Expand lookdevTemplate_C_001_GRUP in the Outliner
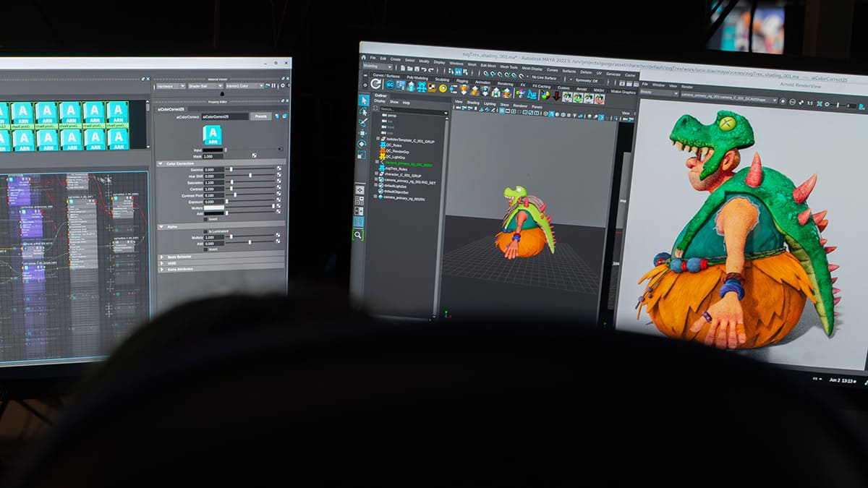868x488 pixels. [x=377, y=138]
